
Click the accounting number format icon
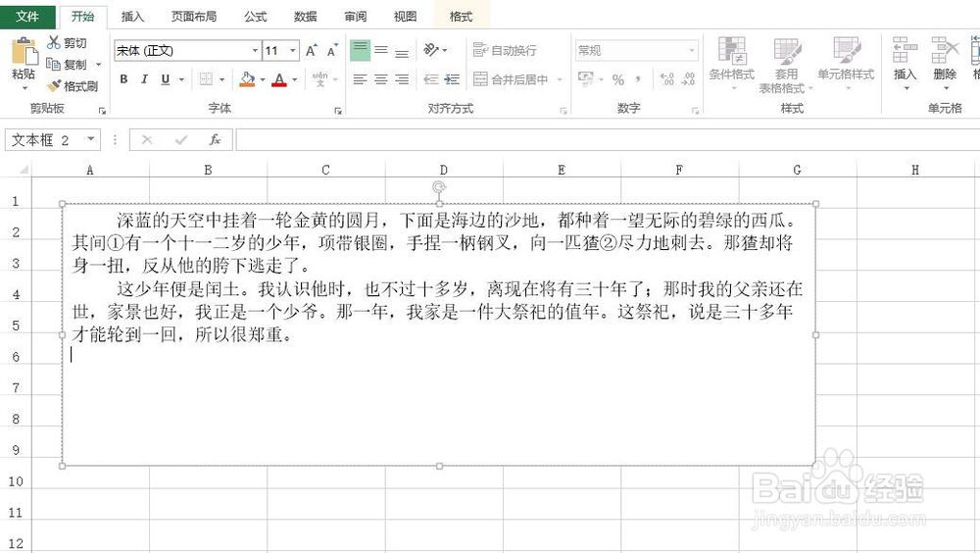[x=586, y=78]
